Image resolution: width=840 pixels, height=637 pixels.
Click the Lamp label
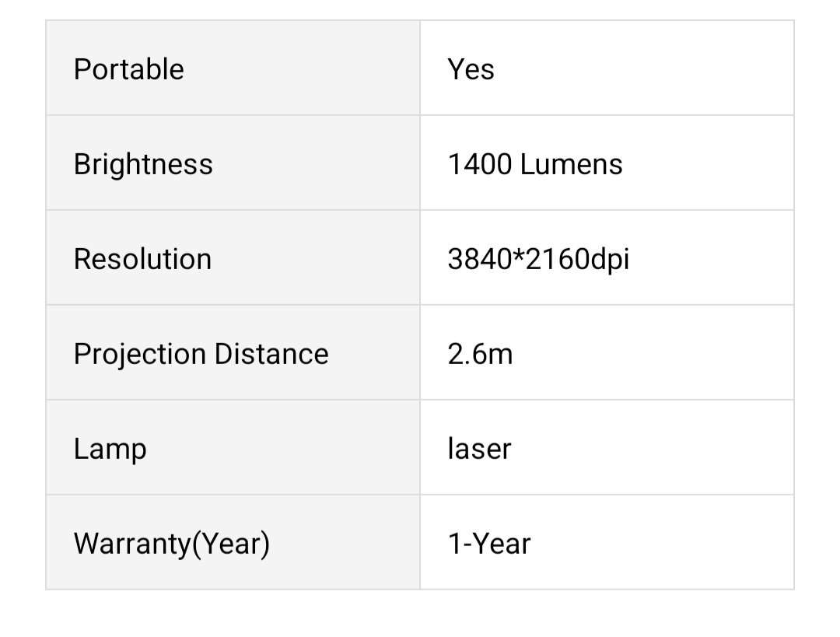coord(110,450)
